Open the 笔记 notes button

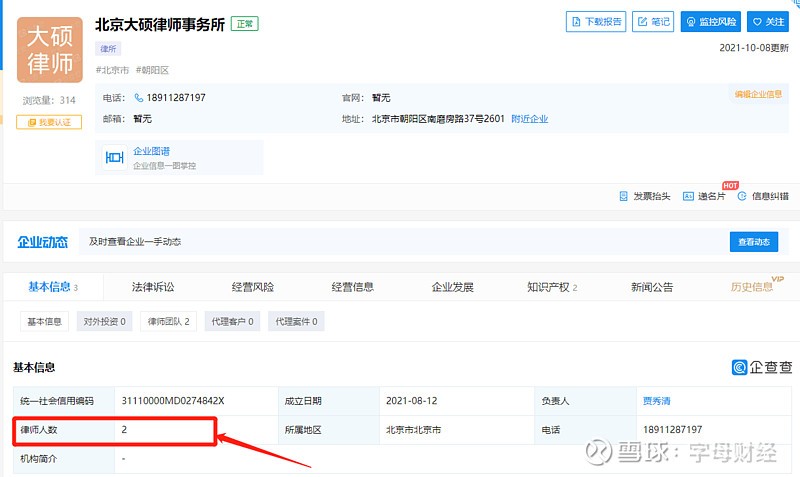coord(654,21)
